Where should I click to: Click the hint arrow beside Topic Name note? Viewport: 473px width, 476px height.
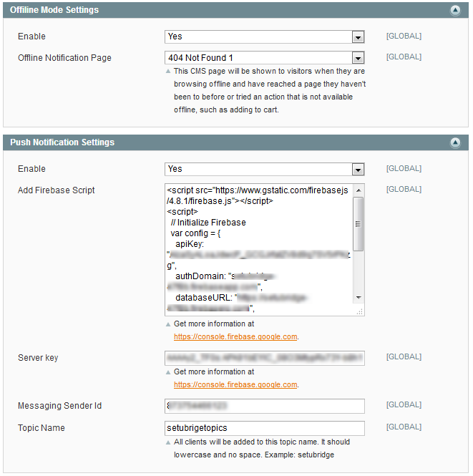click(168, 442)
